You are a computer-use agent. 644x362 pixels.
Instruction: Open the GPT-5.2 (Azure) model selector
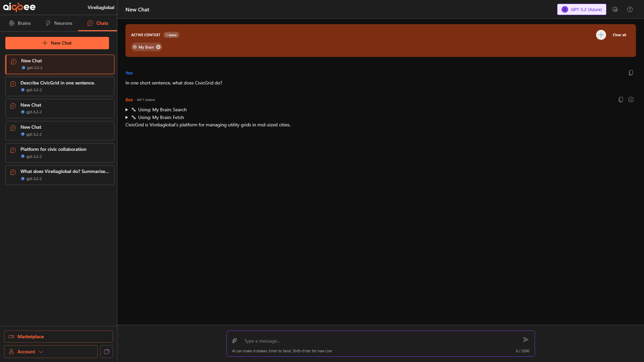click(582, 9)
